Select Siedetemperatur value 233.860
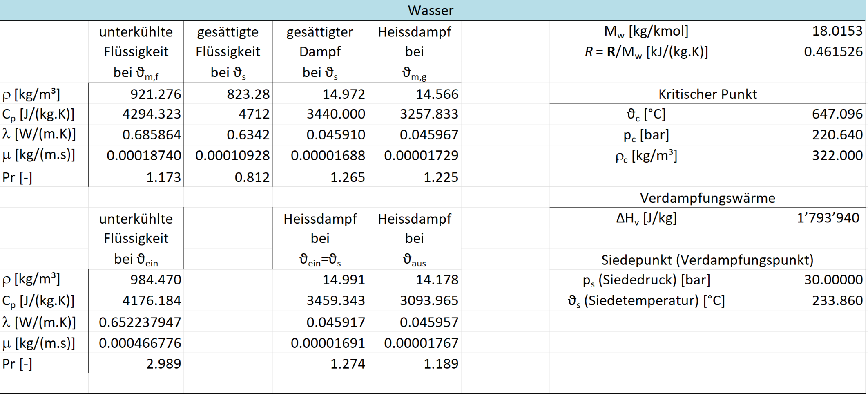Image resolution: width=868 pixels, height=394 pixels. coord(837,301)
